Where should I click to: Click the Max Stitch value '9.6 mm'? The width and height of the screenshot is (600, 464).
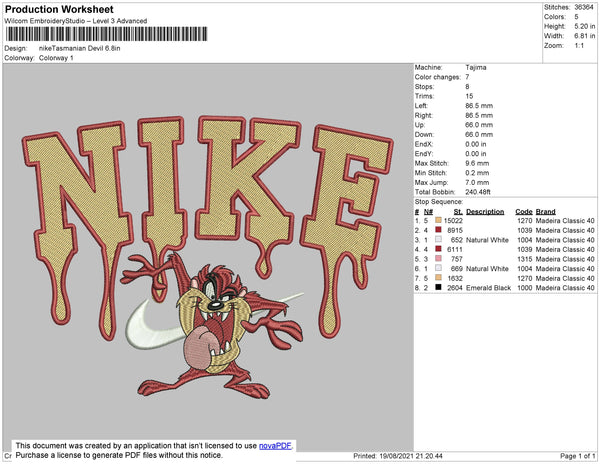(x=477, y=163)
